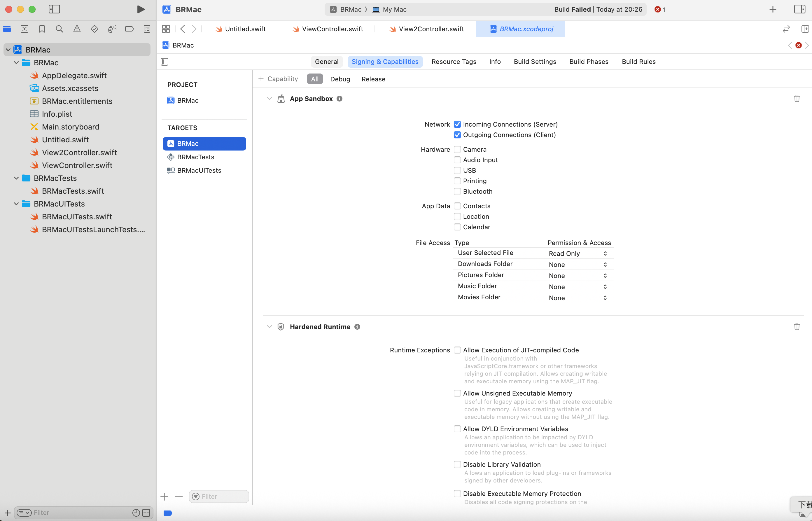Open the ViewController.swift editor tab

click(x=332, y=29)
